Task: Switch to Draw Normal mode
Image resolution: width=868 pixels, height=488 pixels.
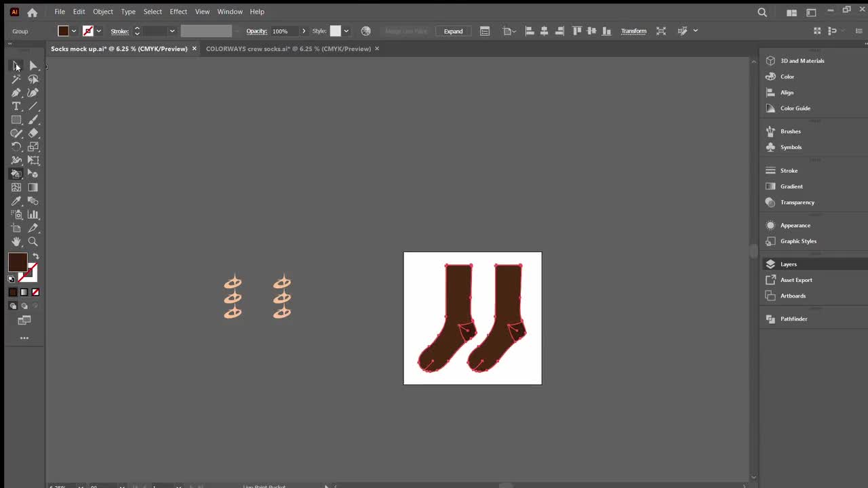Action: point(13,306)
